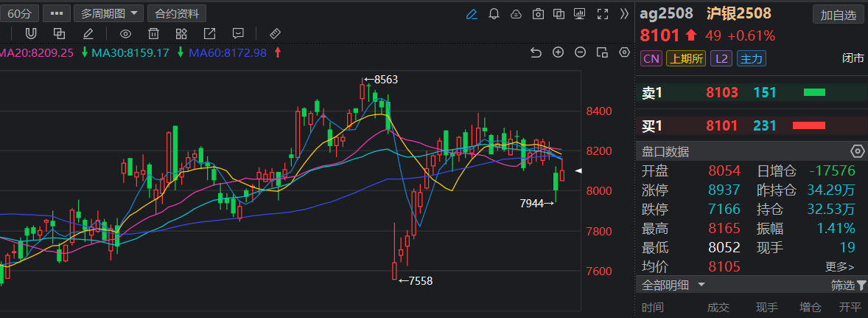Viewport: 868px width, 318px height.
Task: Open 合约资料 contract info
Action: coord(177,13)
